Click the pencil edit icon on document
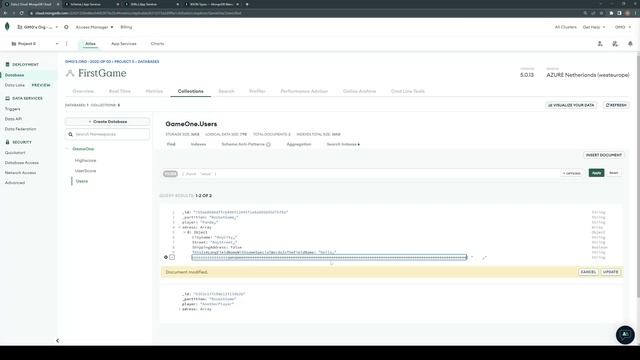The width and height of the screenshot is (640, 360). (484, 258)
